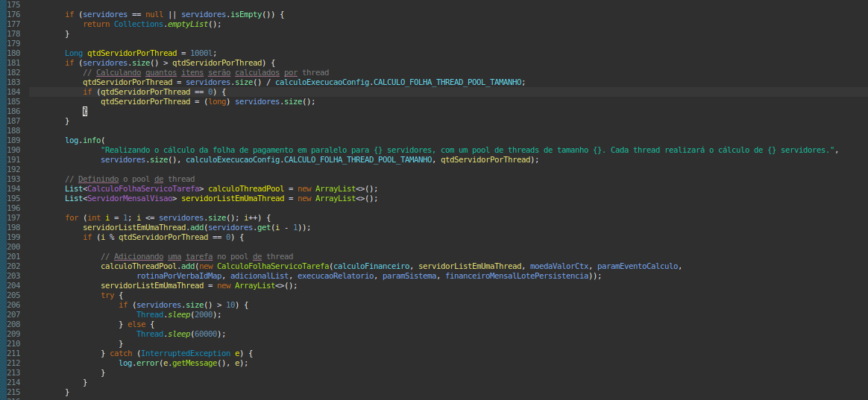Screen dimensions: 868x400
Task: Click line number 184 in the gutter
Action: point(13,92)
